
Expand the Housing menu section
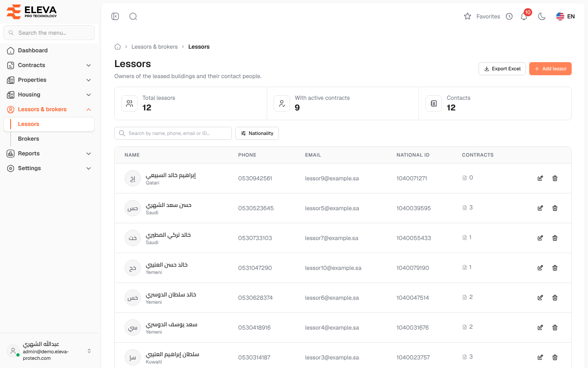pos(49,94)
